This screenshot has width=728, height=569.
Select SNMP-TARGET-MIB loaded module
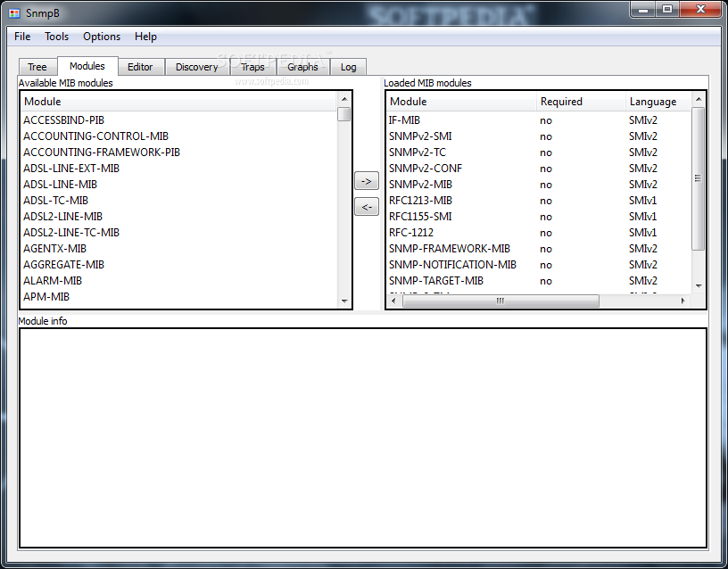(x=436, y=281)
